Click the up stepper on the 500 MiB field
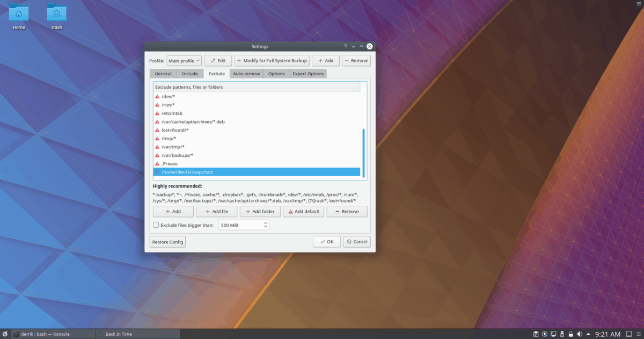 click(x=266, y=222)
